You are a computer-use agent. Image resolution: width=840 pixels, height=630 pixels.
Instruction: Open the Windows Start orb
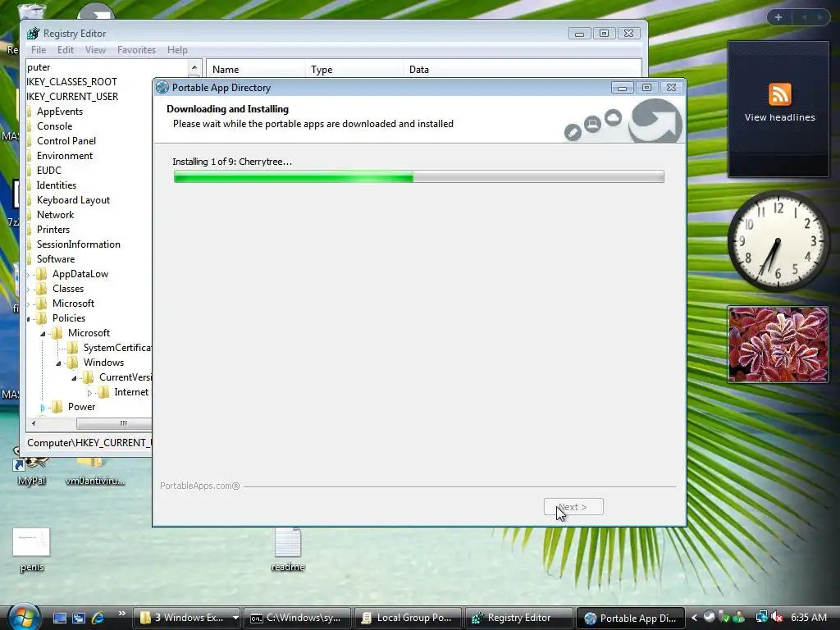(x=23, y=617)
